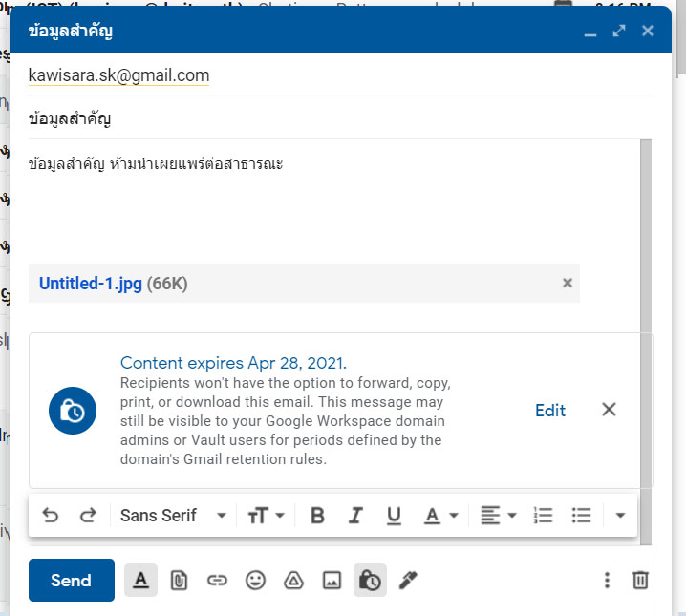The image size is (686, 616).
Task: Insert signature pen icon
Action: [408, 581]
